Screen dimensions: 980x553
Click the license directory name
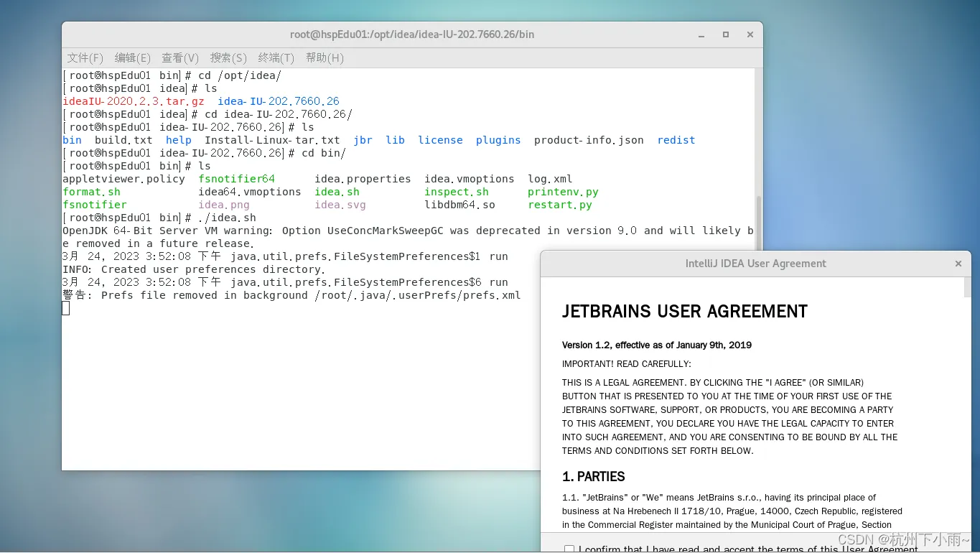440,140
